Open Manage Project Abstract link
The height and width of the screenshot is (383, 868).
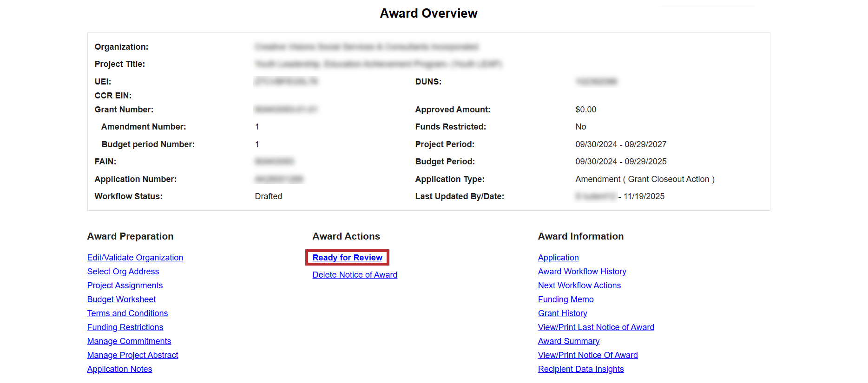(x=132, y=355)
